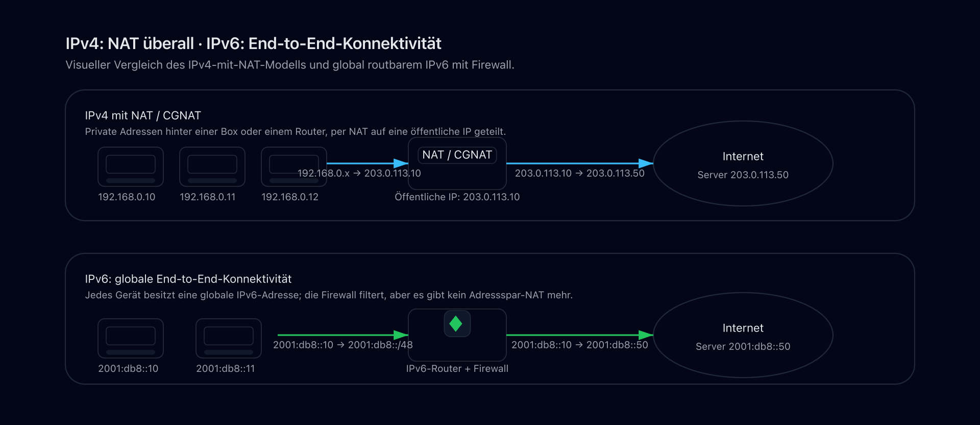Select the "IPv6-Router + Firewall" caption
The width and height of the screenshot is (980, 425).
[x=457, y=369]
